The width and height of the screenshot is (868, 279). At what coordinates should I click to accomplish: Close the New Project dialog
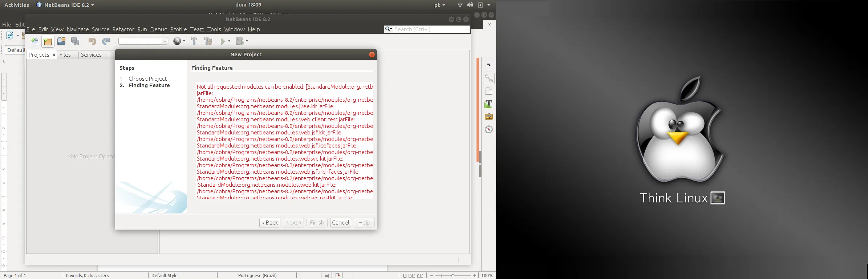point(372,54)
